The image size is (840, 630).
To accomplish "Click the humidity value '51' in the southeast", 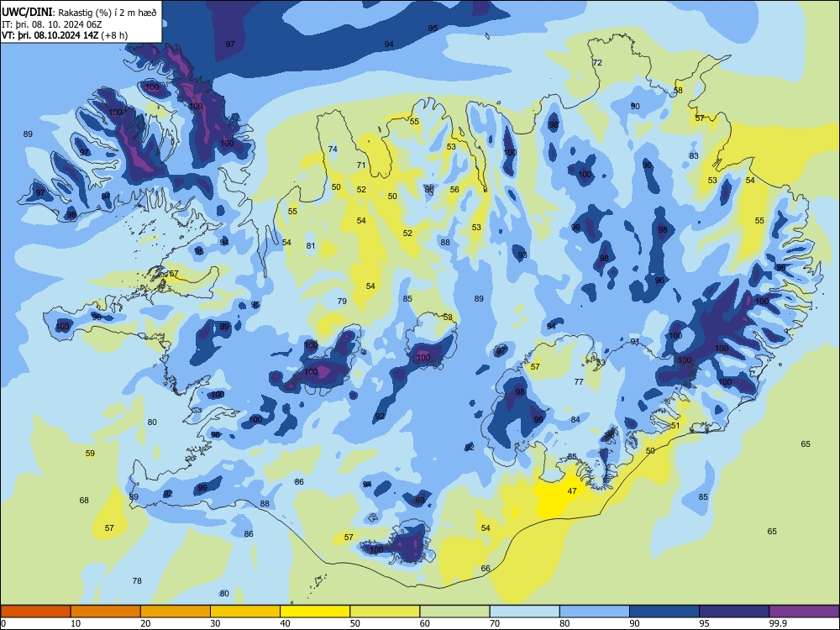I will coord(675,425).
